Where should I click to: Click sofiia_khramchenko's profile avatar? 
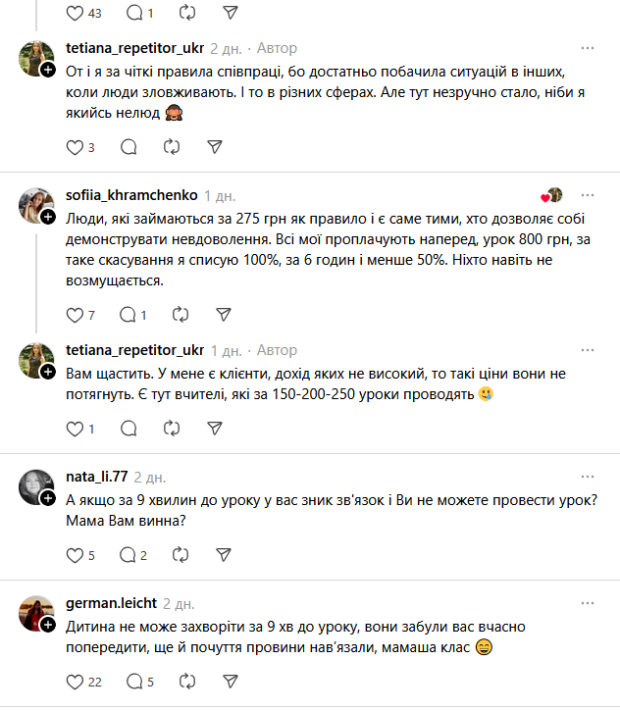click(35, 203)
